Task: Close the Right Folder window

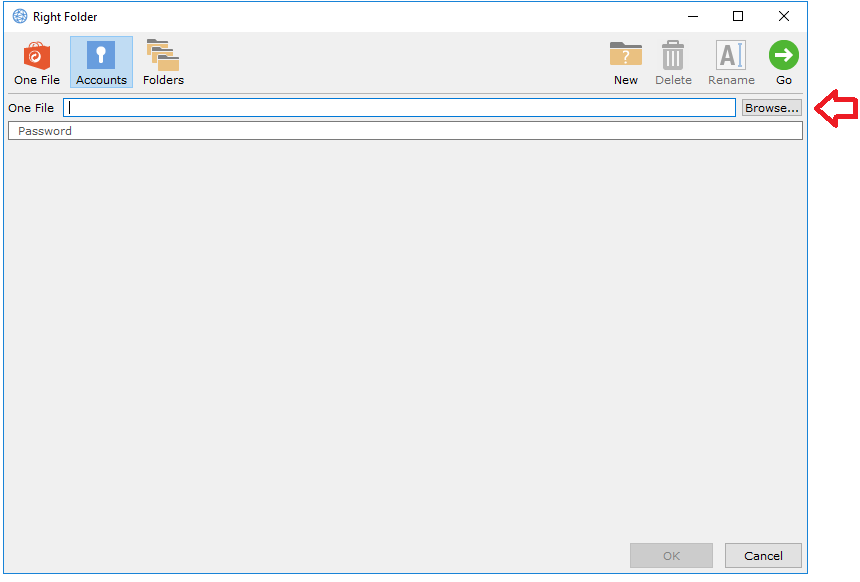Action: 784,16
